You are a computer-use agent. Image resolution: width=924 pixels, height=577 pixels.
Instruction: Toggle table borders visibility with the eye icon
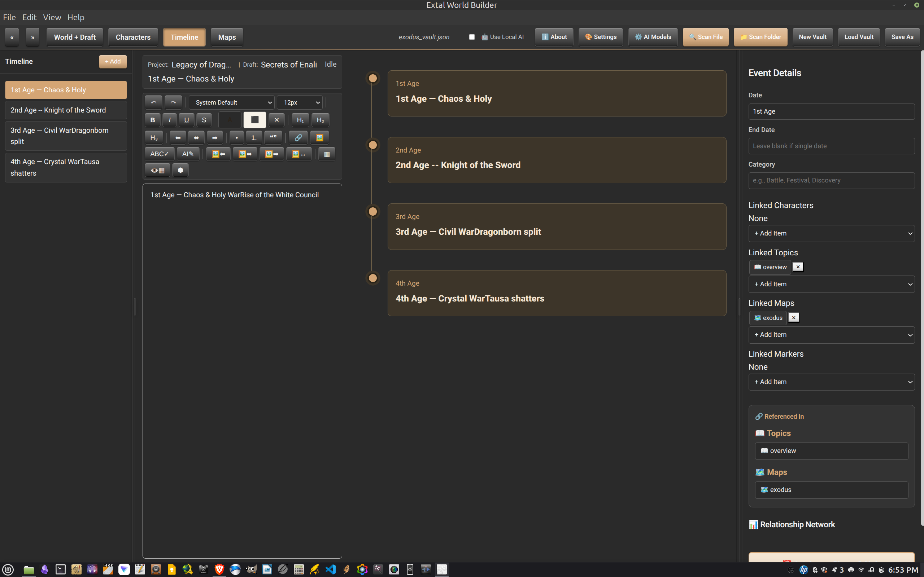click(x=157, y=171)
